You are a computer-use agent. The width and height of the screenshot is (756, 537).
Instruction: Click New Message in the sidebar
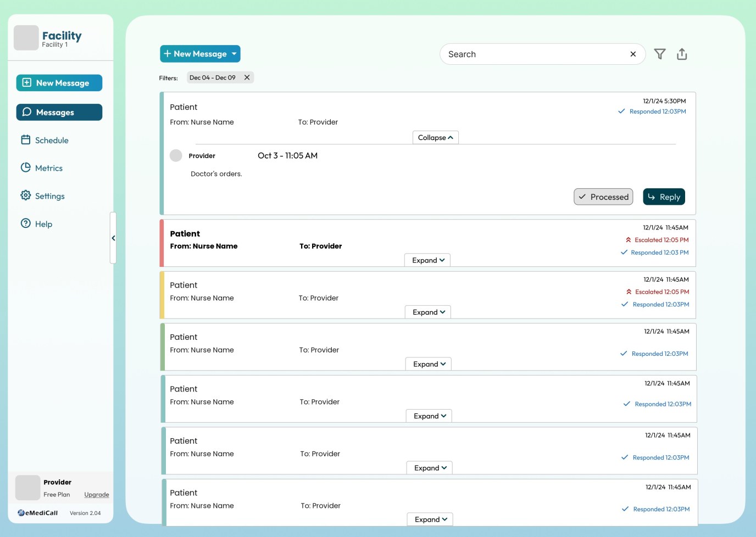59,83
